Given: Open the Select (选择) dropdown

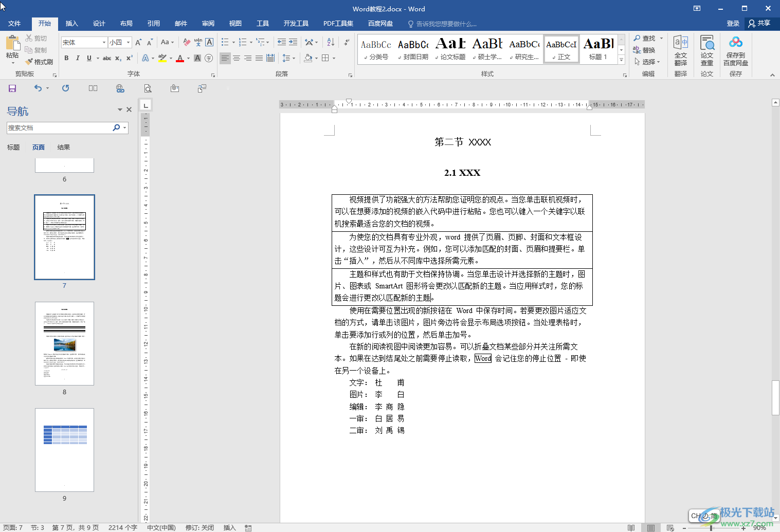Looking at the screenshot, I should pos(647,62).
